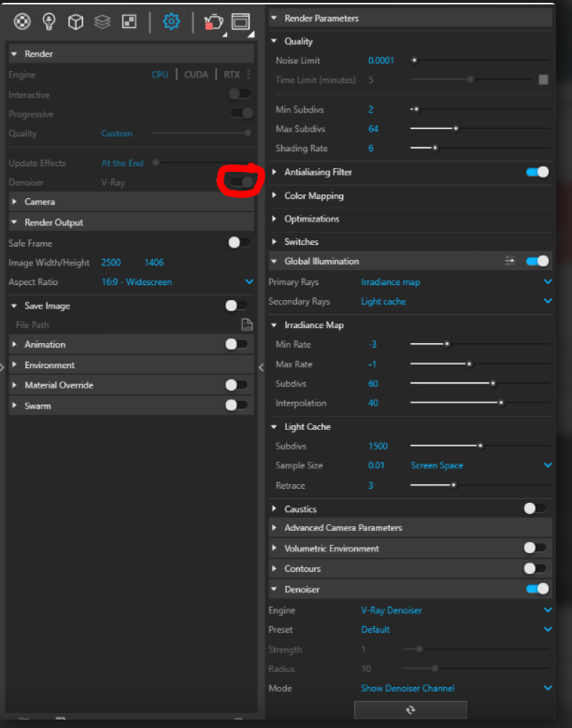Image resolution: width=572 pixels, height=728 pixels.
Task: Toggle the Safe Frame switch
Action: click(x=238, y=243)
